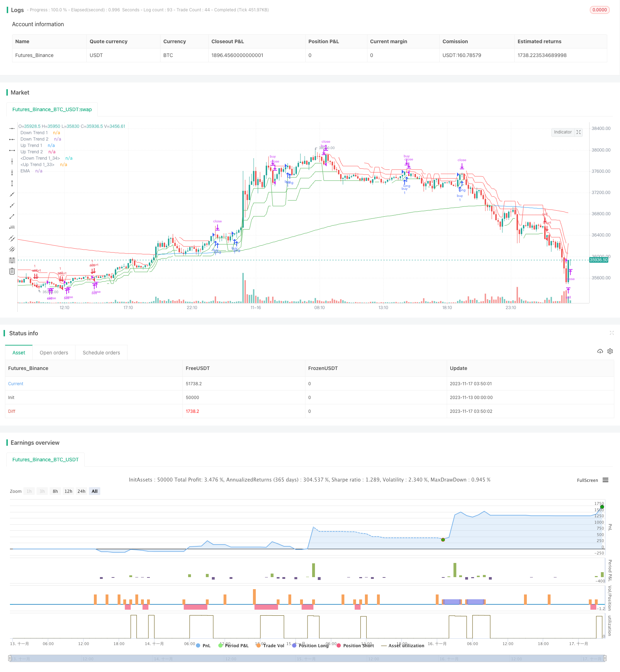Click the <Down Trend 1_34> indicator label
The width and height of the screenshot is (620, 672).
(40, 158)
